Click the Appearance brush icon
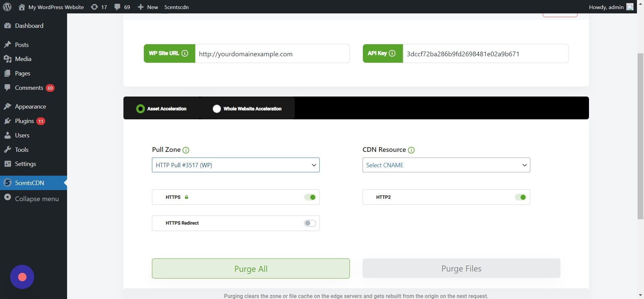This screenshot has height=299, width=644. click(x=8, y=107)
